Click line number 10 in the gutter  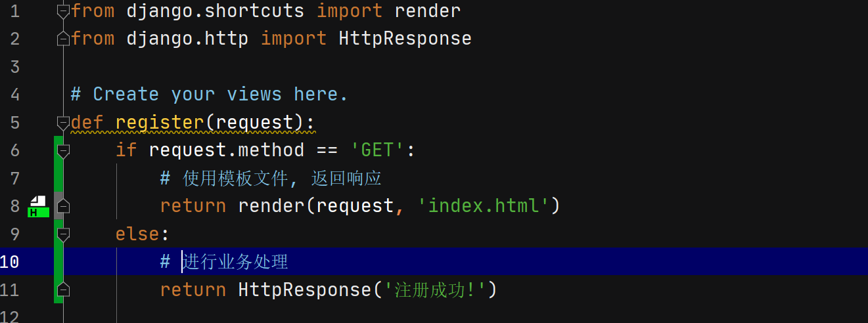click(10, 262)
